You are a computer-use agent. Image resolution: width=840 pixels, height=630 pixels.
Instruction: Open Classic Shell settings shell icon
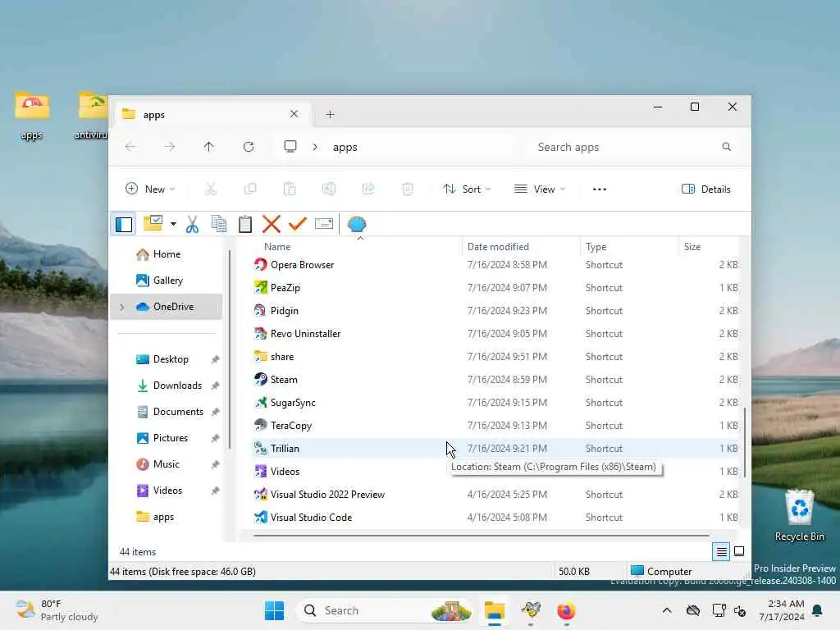pyautogui.click(x=357, y=224)
